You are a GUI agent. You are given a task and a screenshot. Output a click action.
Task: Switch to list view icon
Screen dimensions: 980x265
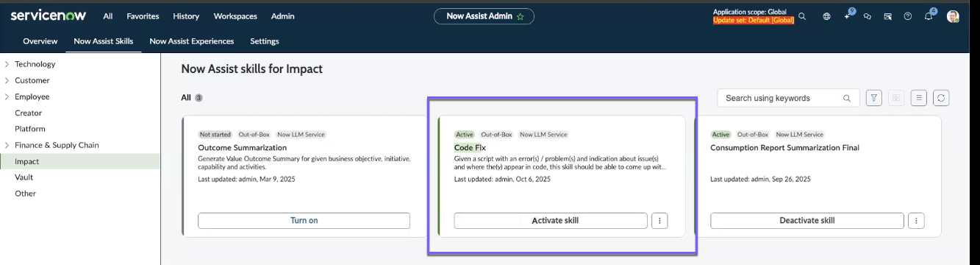pos(918,98)
